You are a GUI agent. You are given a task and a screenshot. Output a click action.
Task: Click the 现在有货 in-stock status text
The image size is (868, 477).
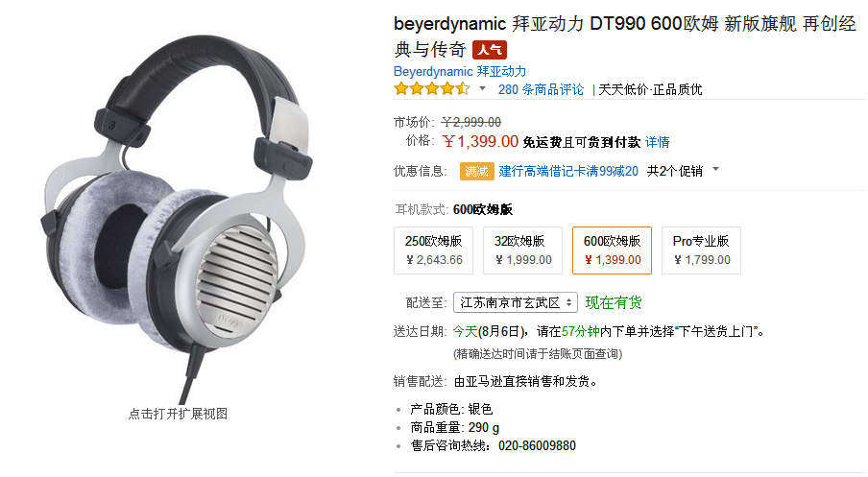click(x=614, y=302)
